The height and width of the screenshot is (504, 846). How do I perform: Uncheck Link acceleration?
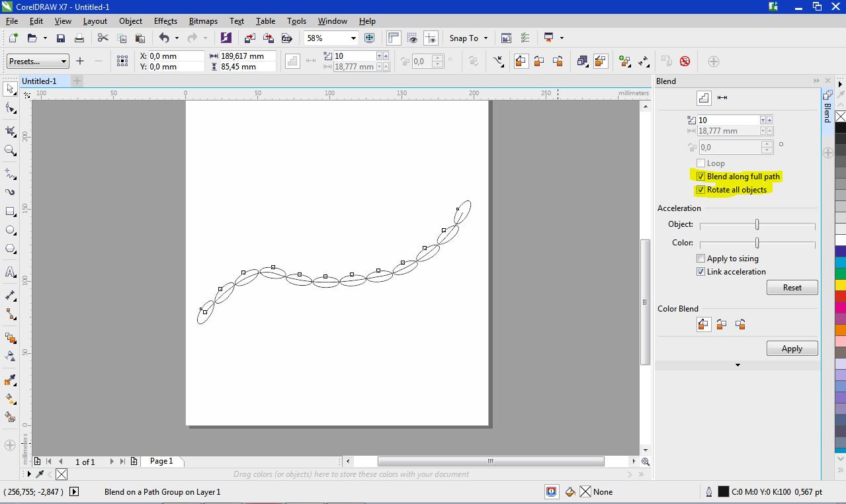(x=700, y=272)
